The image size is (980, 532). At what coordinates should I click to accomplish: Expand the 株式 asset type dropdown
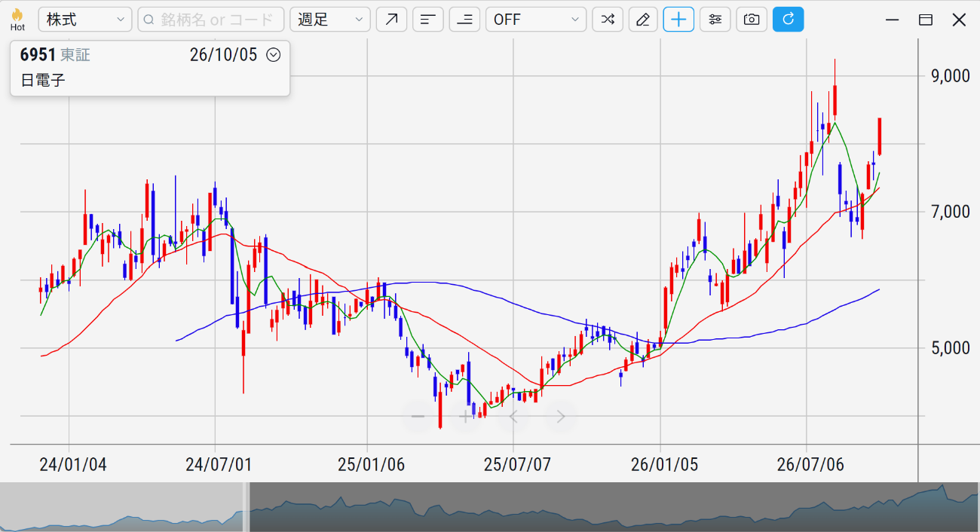[85, 20]
